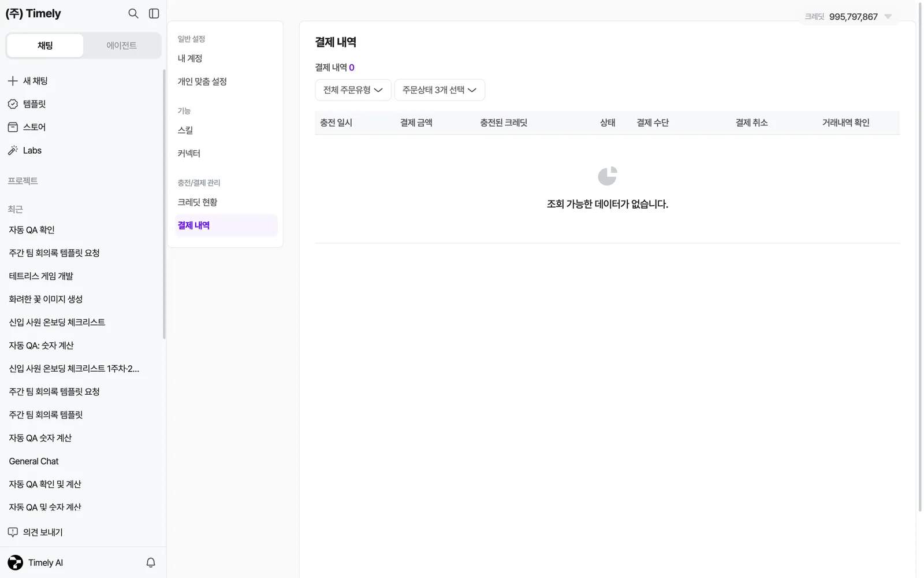Screen dimensions: 924x578
Task: Click the 의견 보내기 link
Action: [43, 532]
